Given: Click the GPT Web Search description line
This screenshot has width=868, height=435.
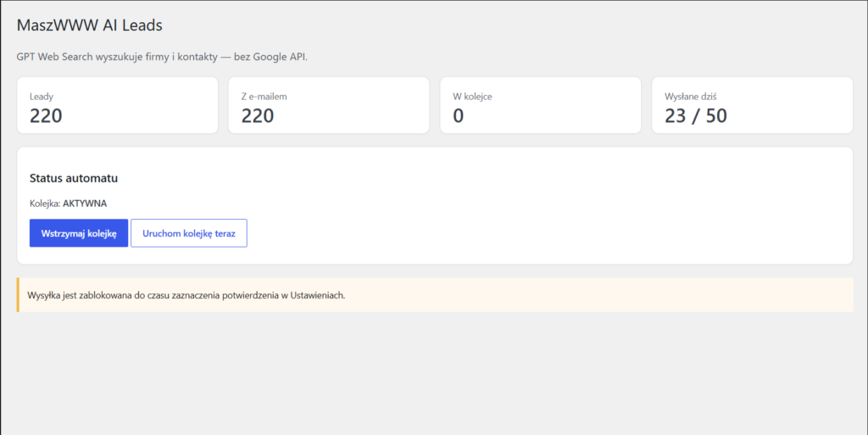Looking at the screenshot, I should pos(162,57).
